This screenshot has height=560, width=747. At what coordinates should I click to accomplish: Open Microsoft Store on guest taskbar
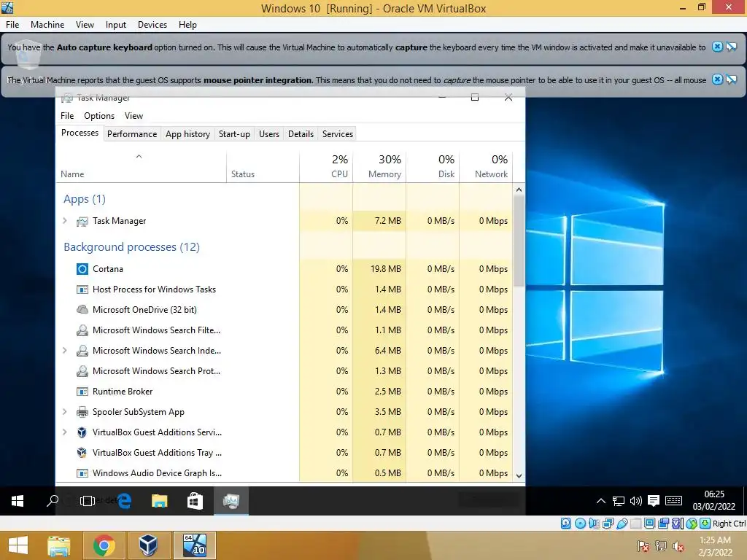pyautogui.click(x=195, y=501)
